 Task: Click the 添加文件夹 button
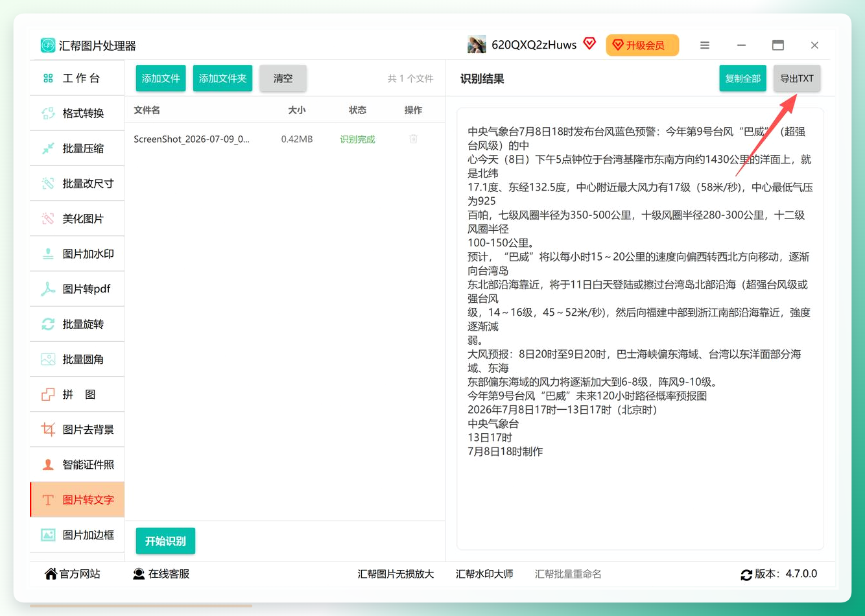pos(222,78)
